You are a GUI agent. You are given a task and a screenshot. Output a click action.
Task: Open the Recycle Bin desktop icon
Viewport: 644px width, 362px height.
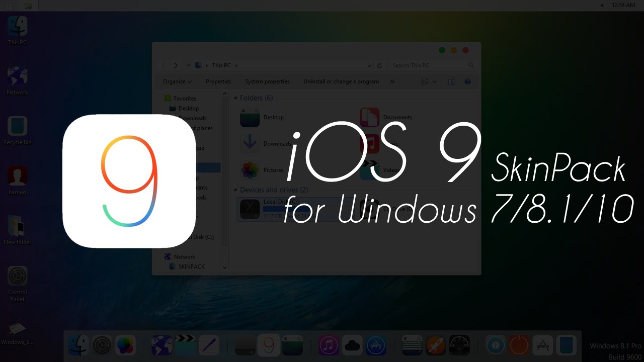click(x=18, y=130)
